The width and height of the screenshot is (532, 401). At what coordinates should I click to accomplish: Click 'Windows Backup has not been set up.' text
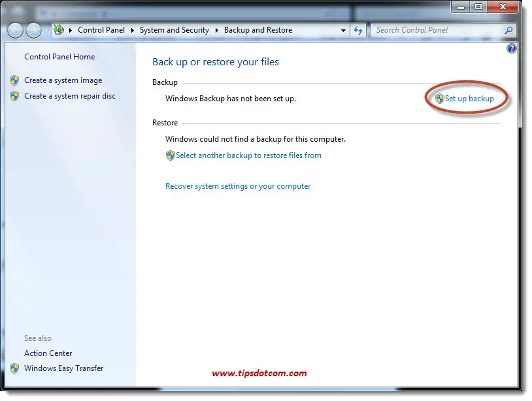(x=231, y=99)
